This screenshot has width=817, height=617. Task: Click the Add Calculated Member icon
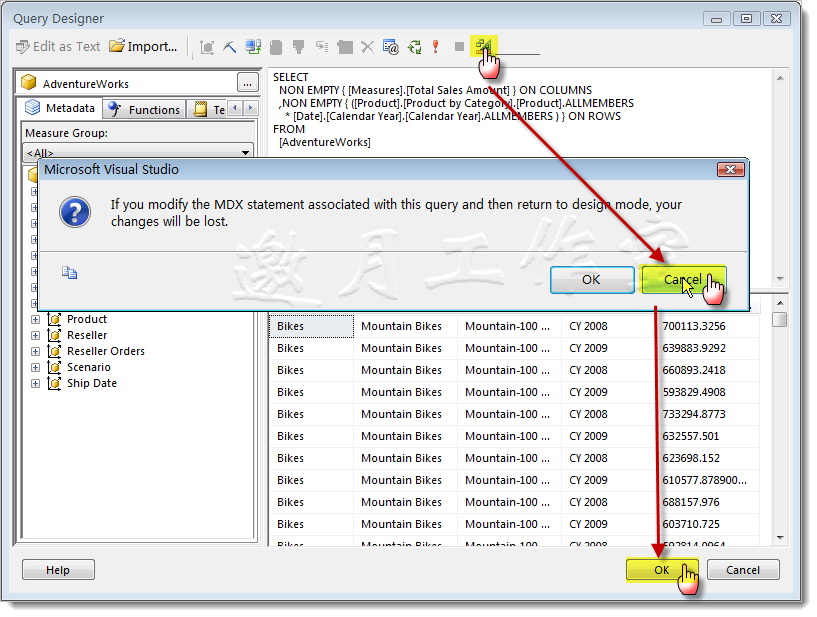click(276, 47)
